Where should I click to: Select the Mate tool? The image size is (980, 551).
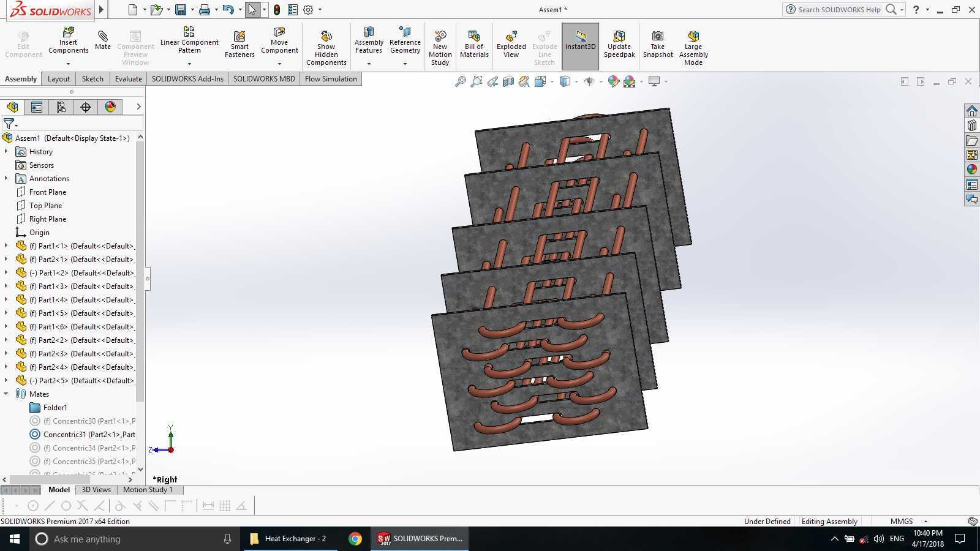click(103, 40)
